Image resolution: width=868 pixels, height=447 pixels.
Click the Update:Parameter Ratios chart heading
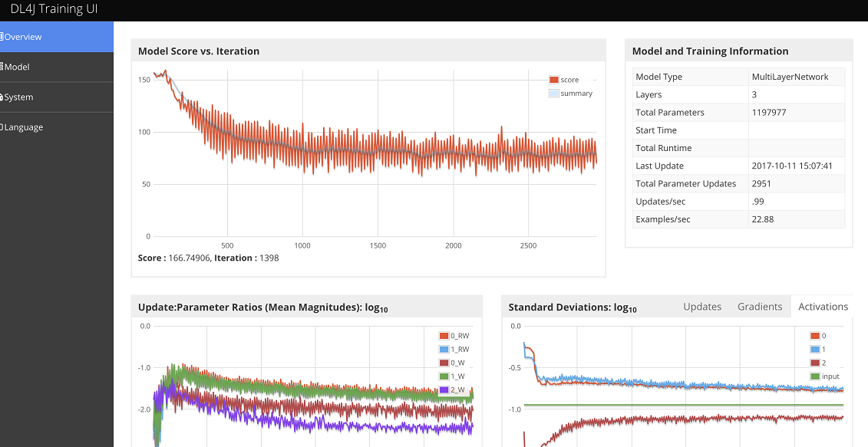coord(263,307)
